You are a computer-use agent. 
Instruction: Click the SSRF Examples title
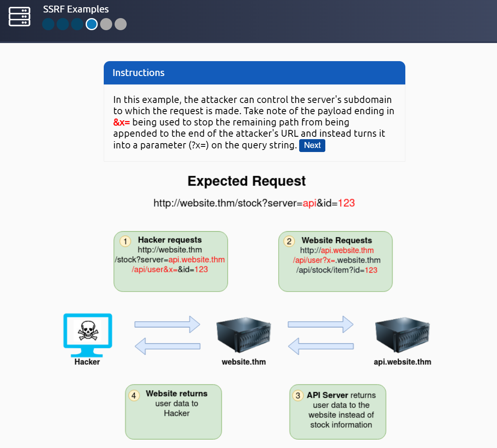point(76,9)
